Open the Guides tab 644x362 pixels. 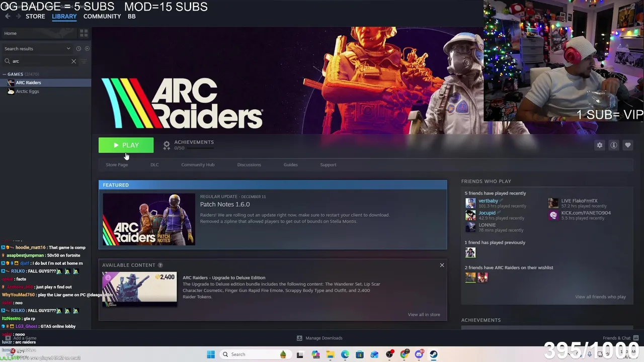290,165
